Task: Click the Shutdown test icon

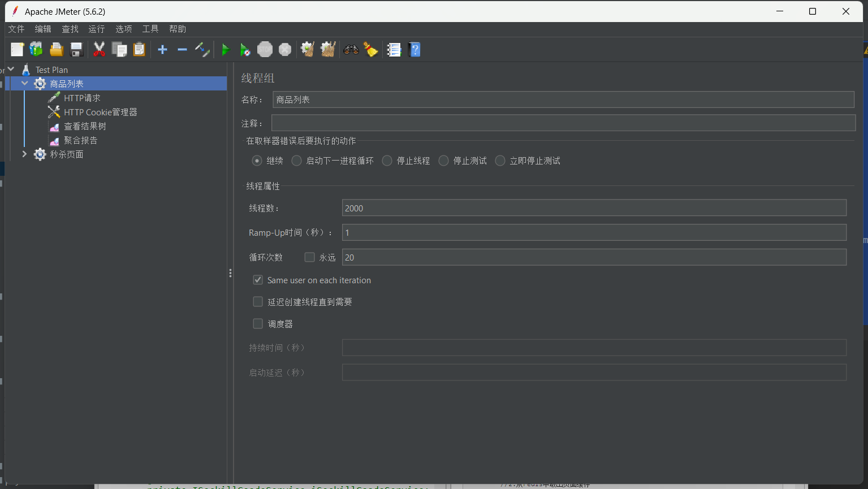Action: [x=285, y=50]
